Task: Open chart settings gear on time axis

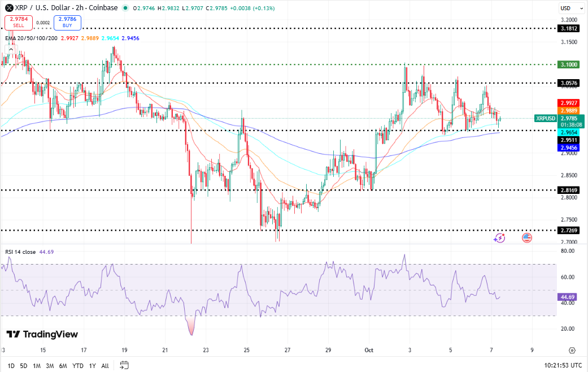Action: coord(572,351)
